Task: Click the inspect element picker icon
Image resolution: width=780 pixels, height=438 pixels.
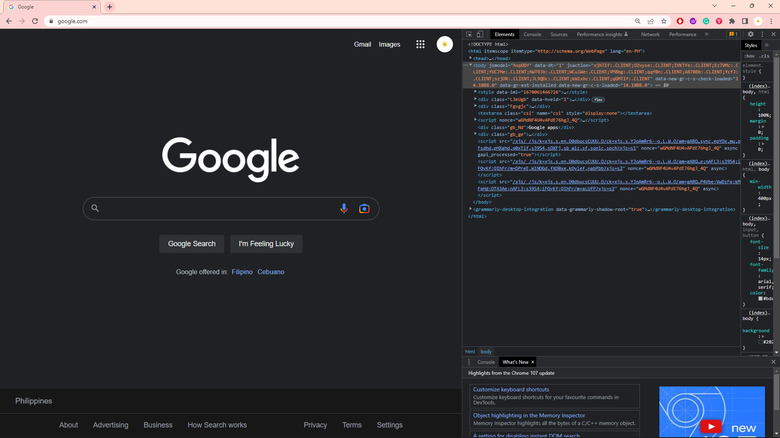Action: (x=469, y=34)
